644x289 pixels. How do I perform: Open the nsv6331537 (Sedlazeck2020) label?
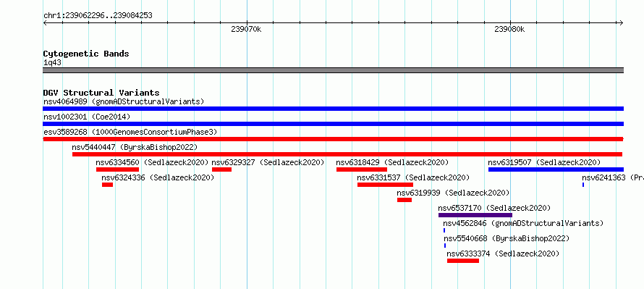(413, 177)
